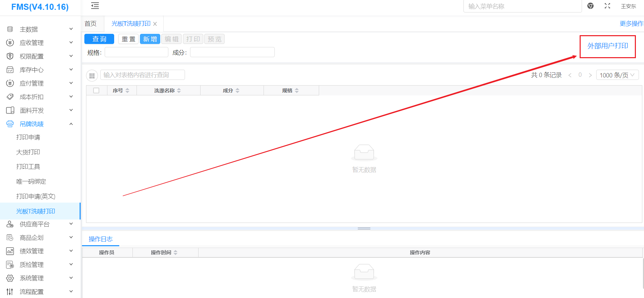The image size is (644, 298).
Task: Switch to the 首页 tab
Action: [x=90, y=24]
